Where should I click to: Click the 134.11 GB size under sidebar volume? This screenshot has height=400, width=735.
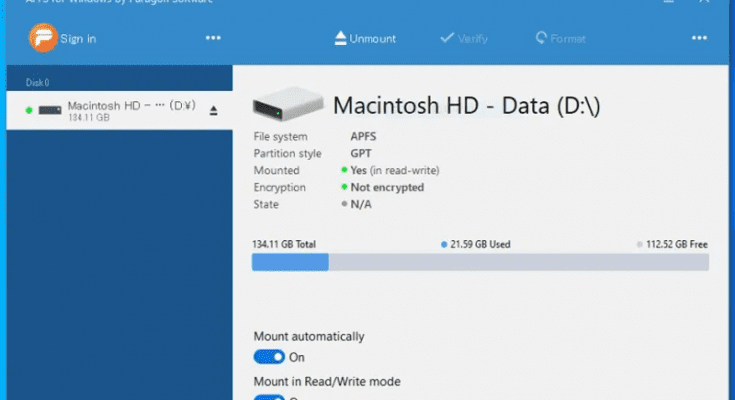[89, 118]
